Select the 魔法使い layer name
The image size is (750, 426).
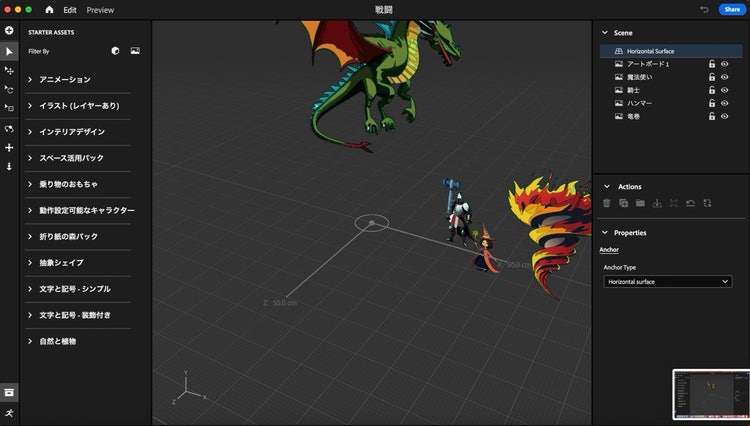coord(640,77)
